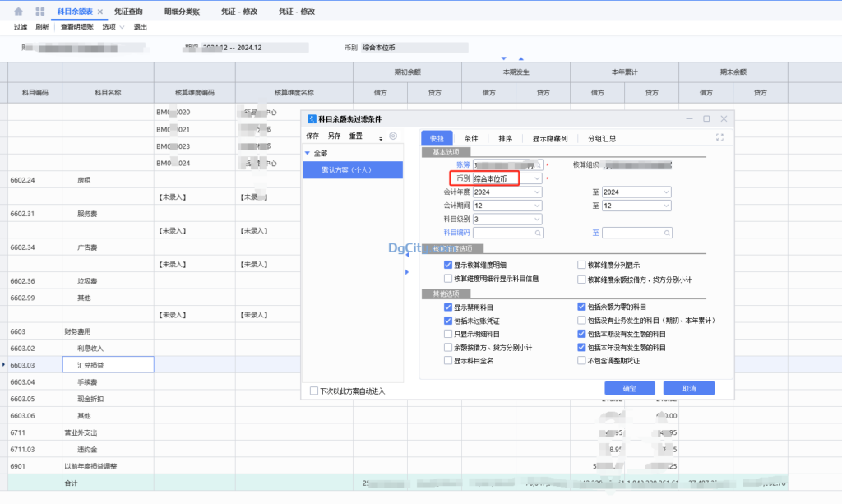Image resolution: width=842 pixels, height=504 pixels.
Task: Switch to the 排序 tab
Action: click(506, 138)
